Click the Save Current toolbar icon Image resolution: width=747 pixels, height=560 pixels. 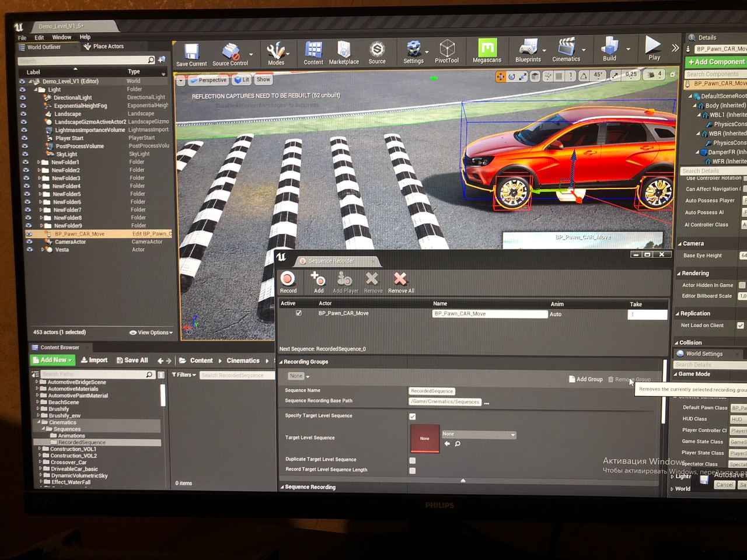click(191, 52)
